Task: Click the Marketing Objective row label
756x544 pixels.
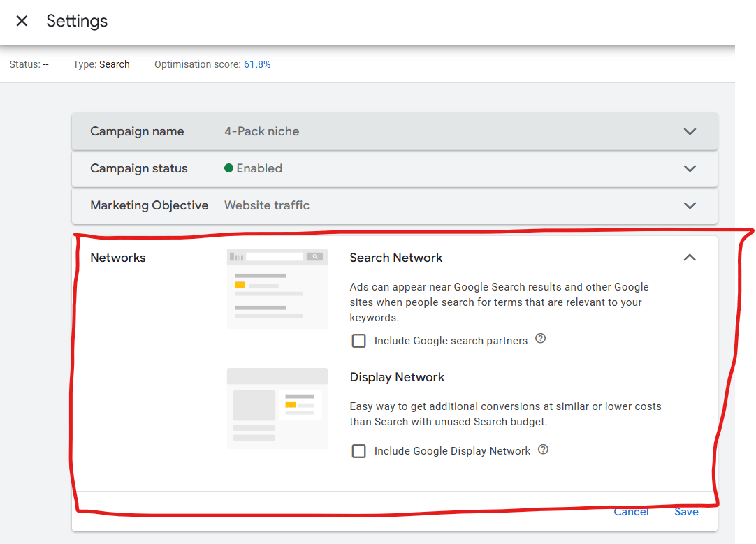Action: coord(150,206)
